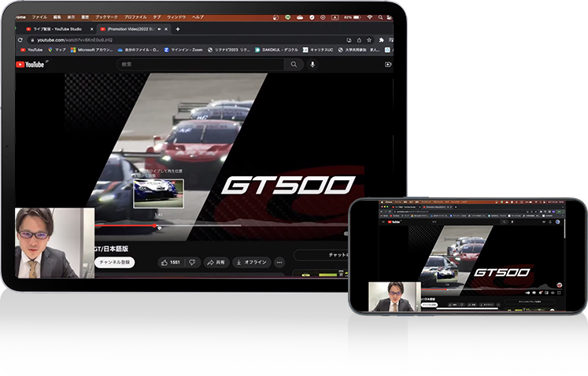Click the オフライン download button
The width and height of the screenshot is (588, 376).
point(252,263)
